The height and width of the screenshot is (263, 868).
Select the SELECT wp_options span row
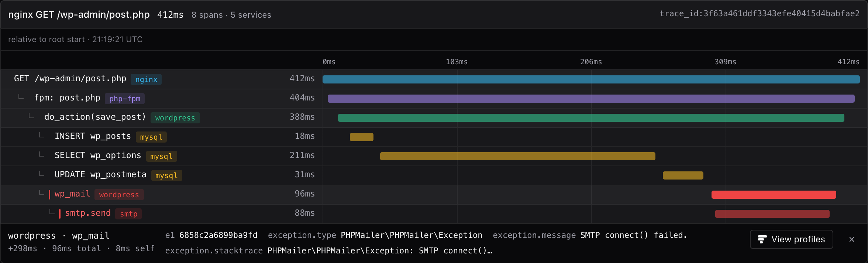434,156
